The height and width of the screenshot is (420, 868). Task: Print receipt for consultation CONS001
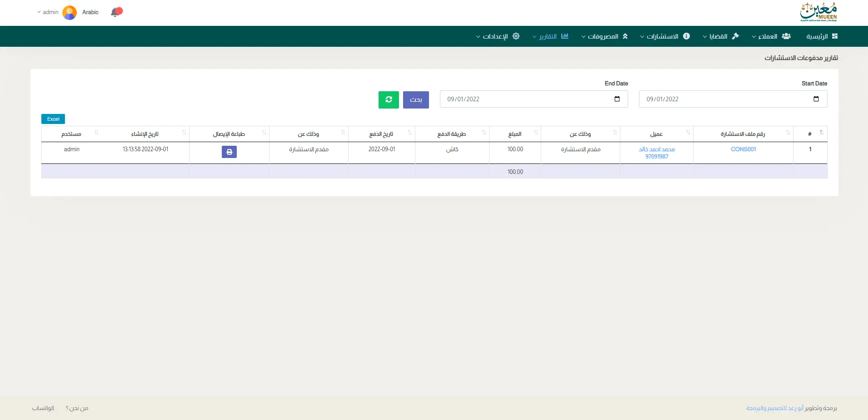pyautogui.click(x=229, y=152)
